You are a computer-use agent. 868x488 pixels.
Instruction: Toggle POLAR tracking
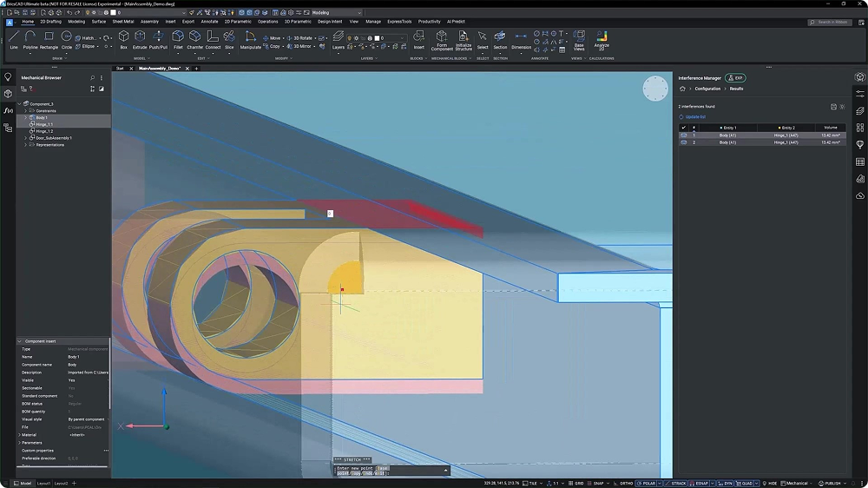click(x=646, y=483)
